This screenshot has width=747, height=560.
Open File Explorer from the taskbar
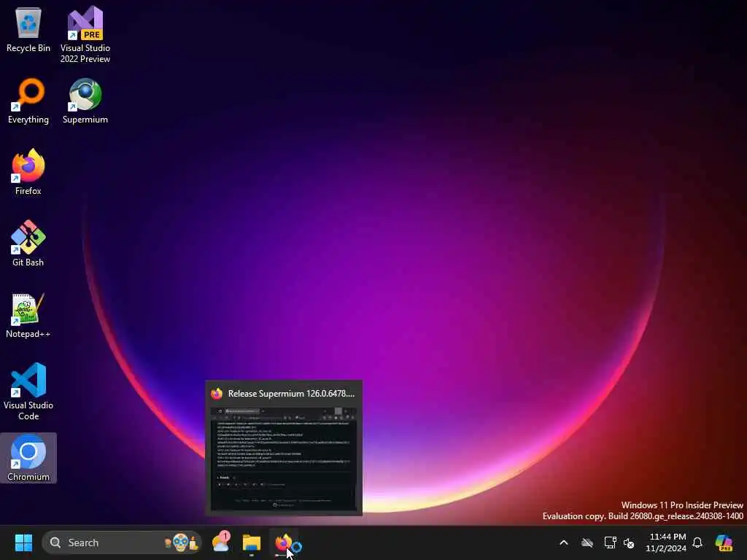click(252, 542)
